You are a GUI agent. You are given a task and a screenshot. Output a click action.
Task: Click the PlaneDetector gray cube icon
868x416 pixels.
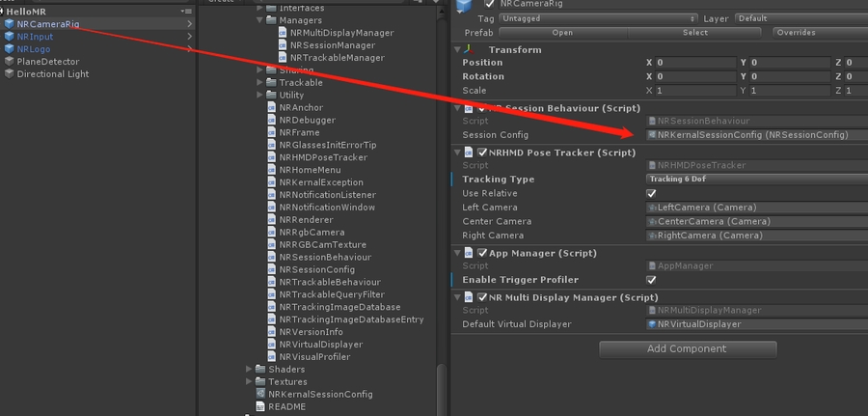click(9, 62)
